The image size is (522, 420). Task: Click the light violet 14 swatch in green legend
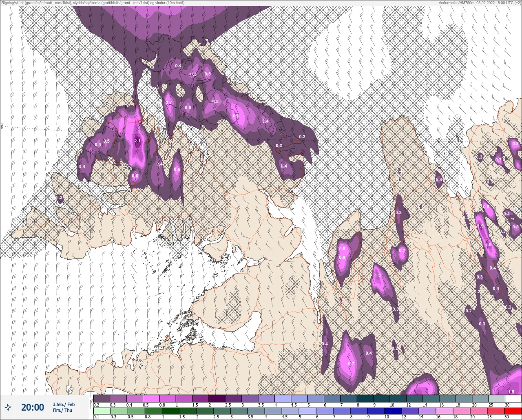coord(428,411)
